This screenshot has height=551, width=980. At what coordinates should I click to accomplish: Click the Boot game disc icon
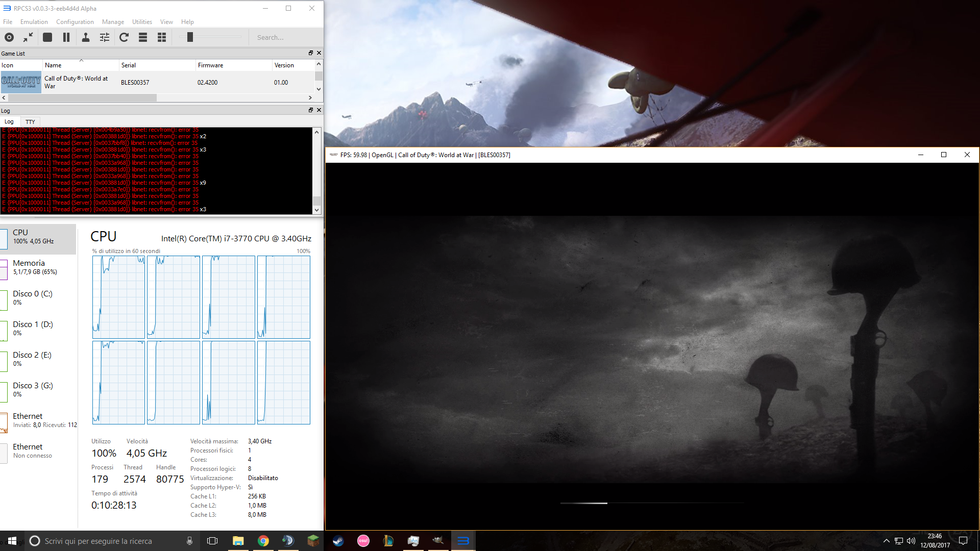pyautogui.click(x=9, y=37)
